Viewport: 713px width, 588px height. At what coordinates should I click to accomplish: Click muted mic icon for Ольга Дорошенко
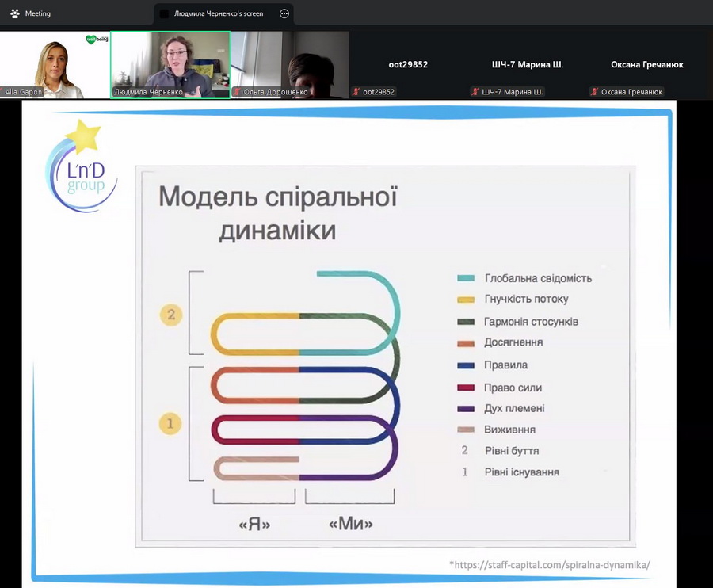[237, 92]
